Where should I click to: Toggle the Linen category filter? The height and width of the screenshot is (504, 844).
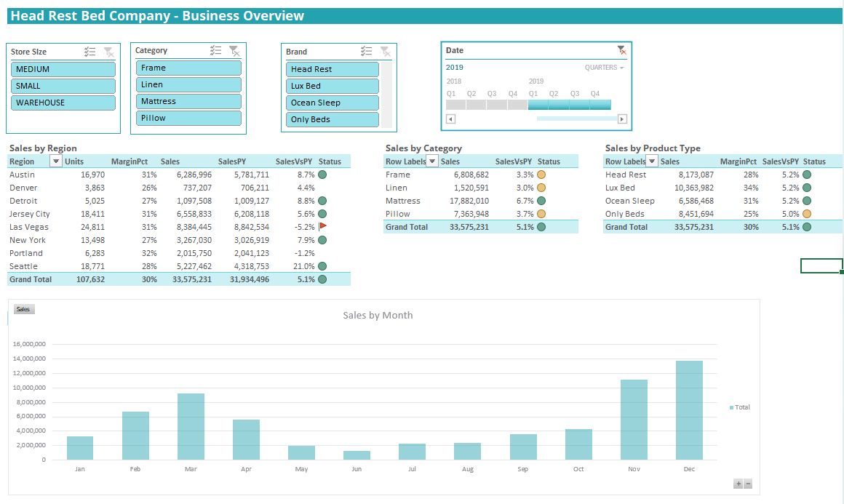coord(188,84)
